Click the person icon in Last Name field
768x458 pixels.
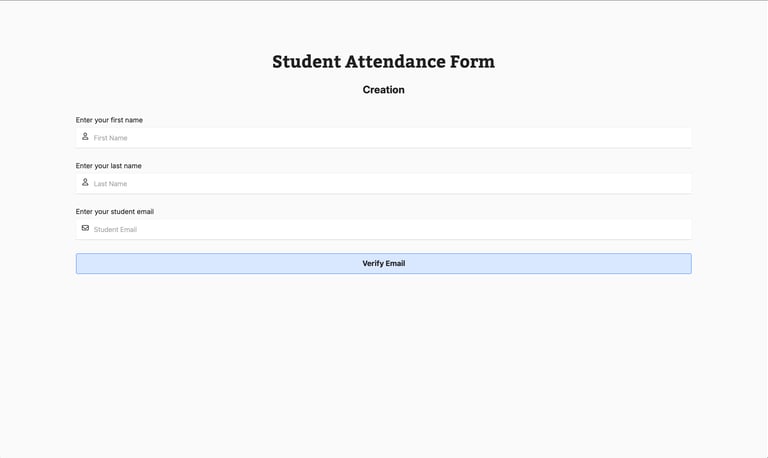tap(85, 182)
